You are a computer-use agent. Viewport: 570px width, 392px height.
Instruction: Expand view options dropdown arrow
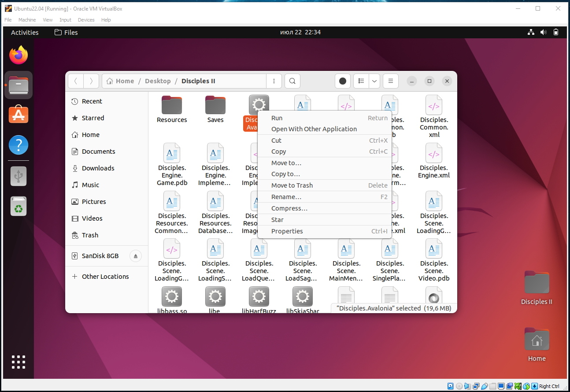[374, 81]
